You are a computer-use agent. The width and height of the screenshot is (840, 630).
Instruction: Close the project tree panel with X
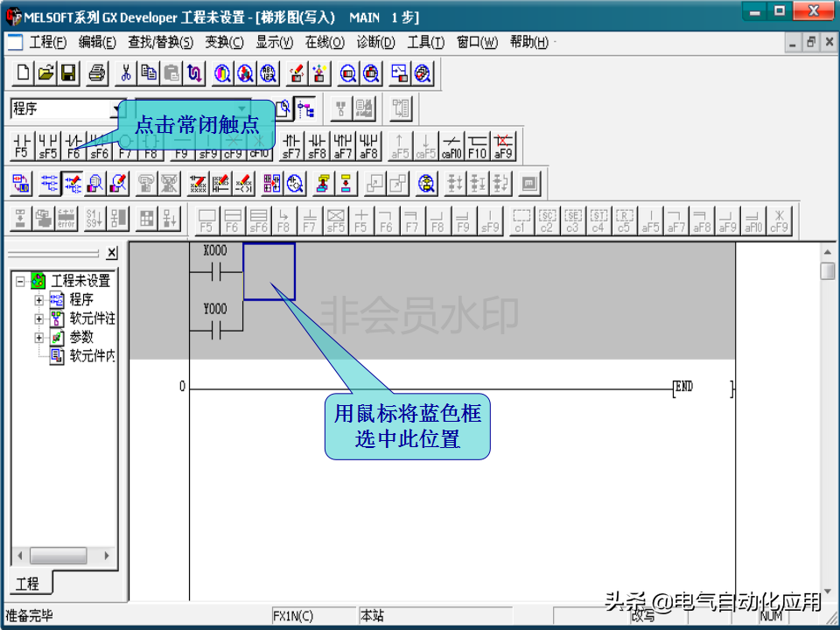pos(111,252)
